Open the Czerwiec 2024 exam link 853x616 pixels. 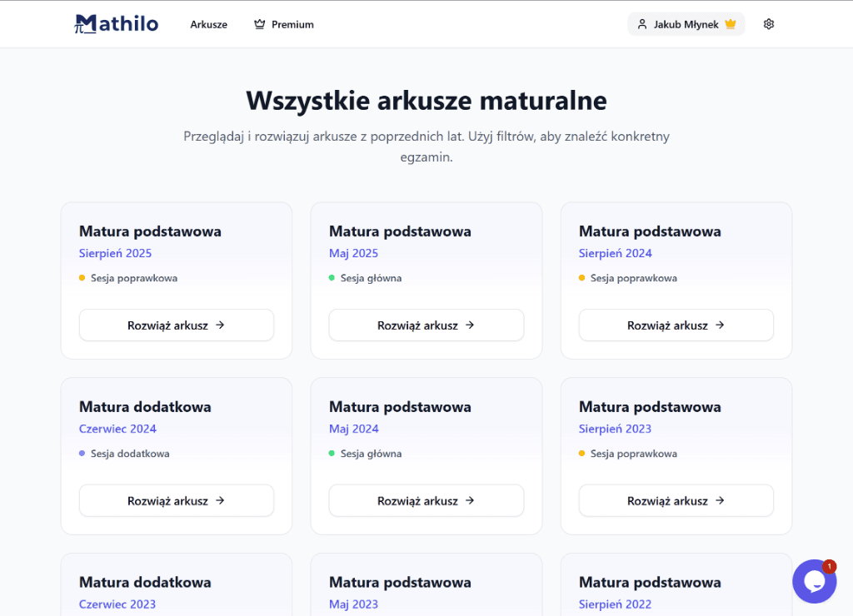coord(117,429)
